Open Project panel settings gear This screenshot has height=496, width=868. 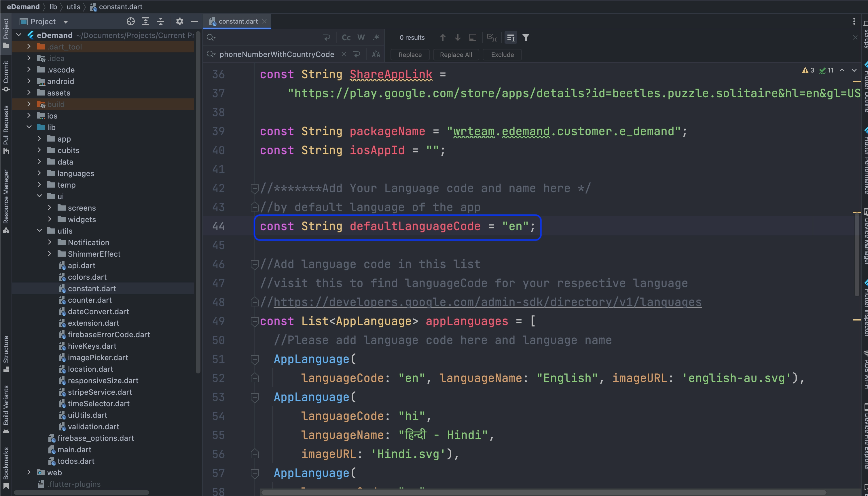180,22
